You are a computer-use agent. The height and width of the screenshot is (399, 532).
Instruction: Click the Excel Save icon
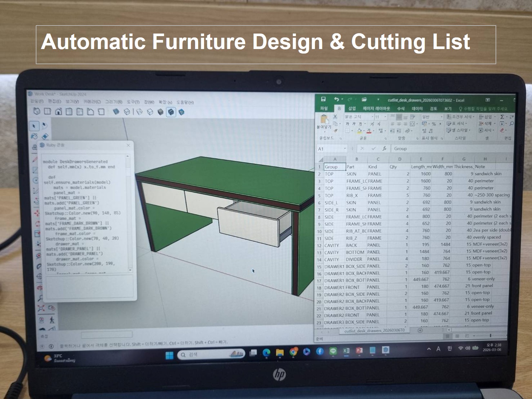coord(323,99)
